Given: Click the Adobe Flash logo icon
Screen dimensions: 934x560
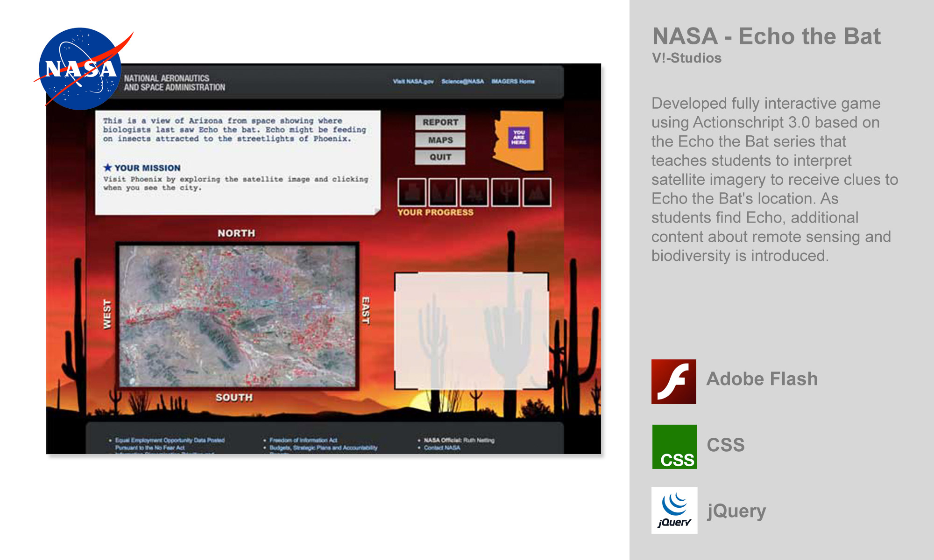Looking at the screenshot, I should [674, 382].
